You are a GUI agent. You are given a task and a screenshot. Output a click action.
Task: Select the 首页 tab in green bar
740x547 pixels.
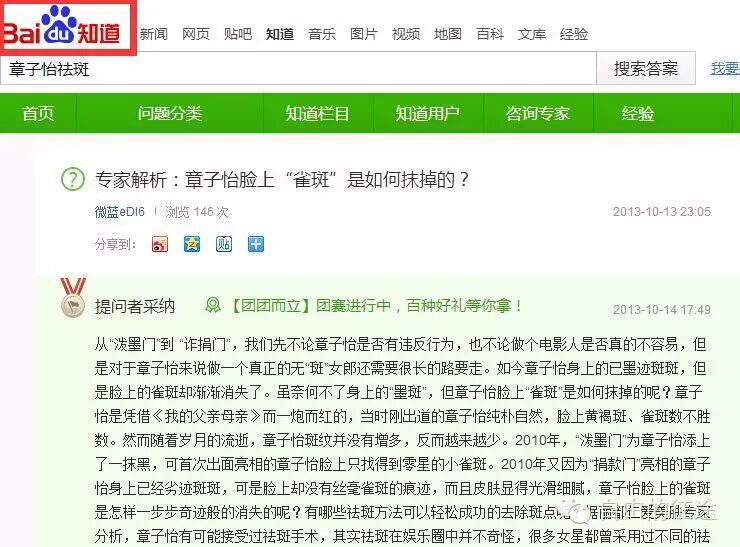[38, 113]
